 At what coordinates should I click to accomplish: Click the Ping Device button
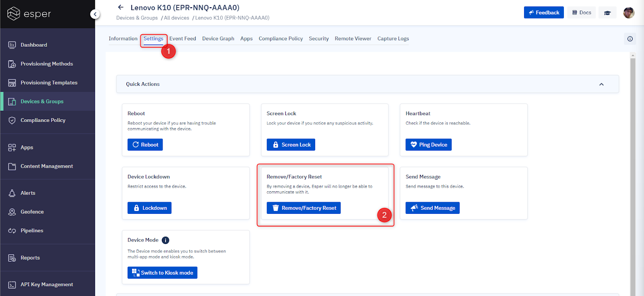pyautogui.click(x=429, y=145)
